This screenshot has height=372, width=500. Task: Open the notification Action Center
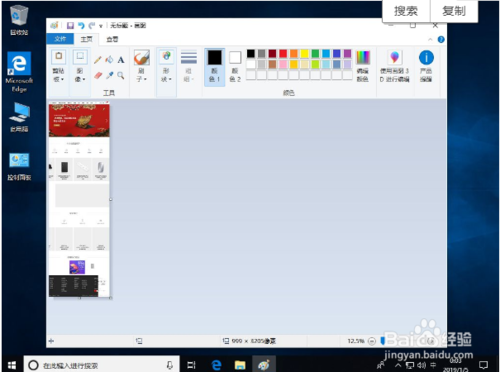483,365
